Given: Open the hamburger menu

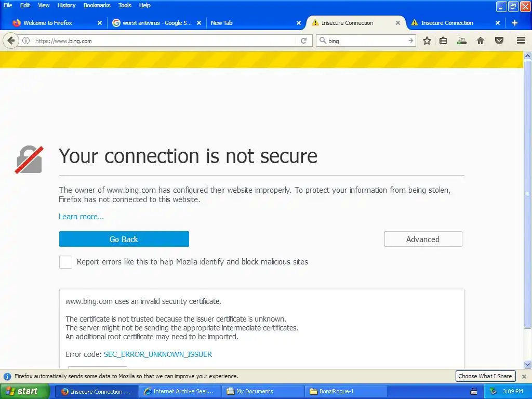Looking at the screenshot, I should pyautogui.click(x=521, y=41).
